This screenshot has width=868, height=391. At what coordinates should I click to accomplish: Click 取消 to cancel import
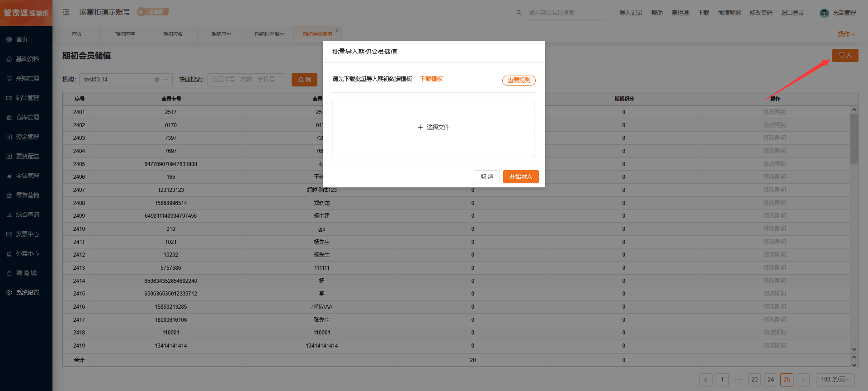pyautogui.click(x=487, y=176)
